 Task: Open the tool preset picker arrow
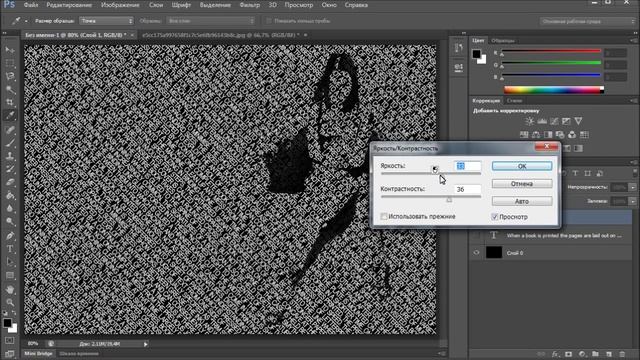tap(26, 21)
